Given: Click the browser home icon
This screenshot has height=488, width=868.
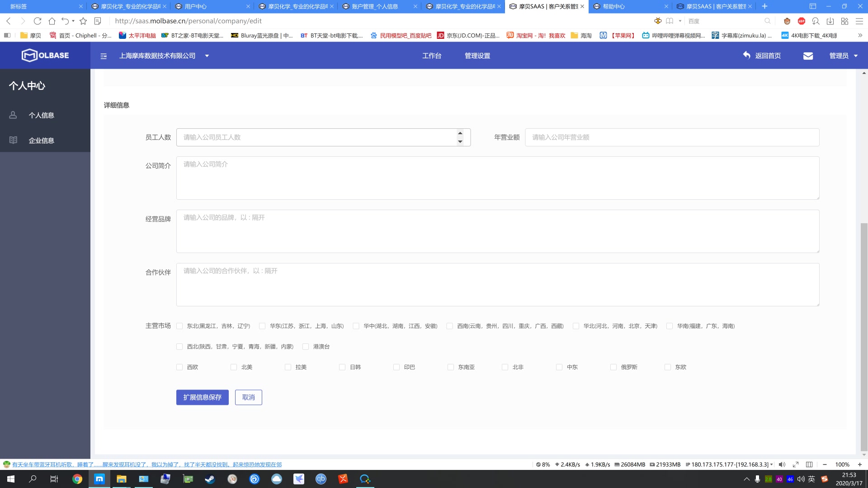Looking at the screenshot, I should point(52,21).
